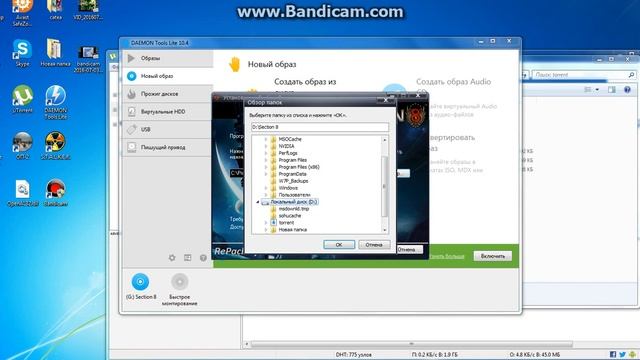Screen dimensions: 640x360
Task: Expand the MSOCache folder node
Action: (x=266, y=139)
